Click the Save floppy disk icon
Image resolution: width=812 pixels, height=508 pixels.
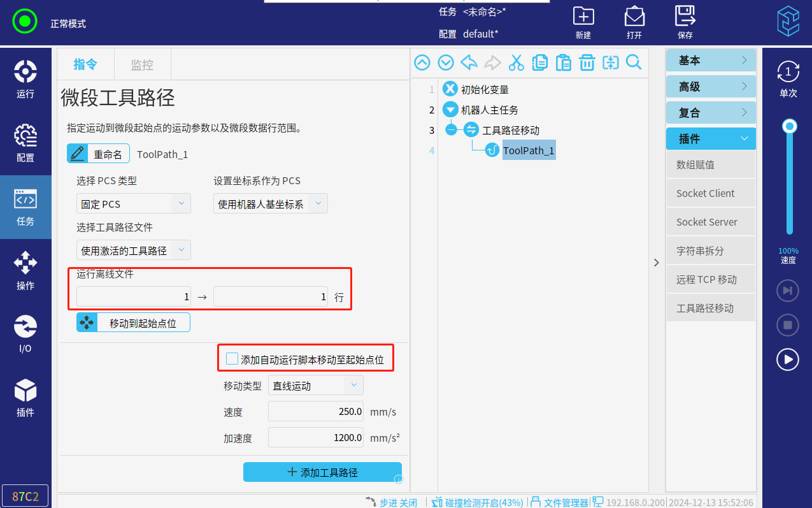685,22
